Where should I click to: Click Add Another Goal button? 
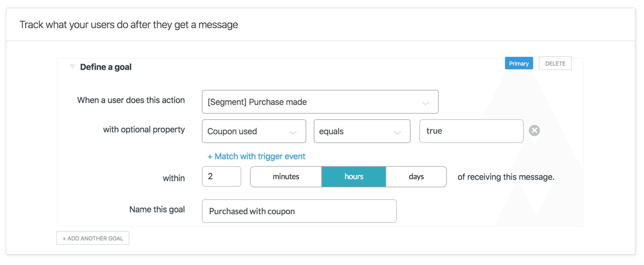tap(93, 238)
